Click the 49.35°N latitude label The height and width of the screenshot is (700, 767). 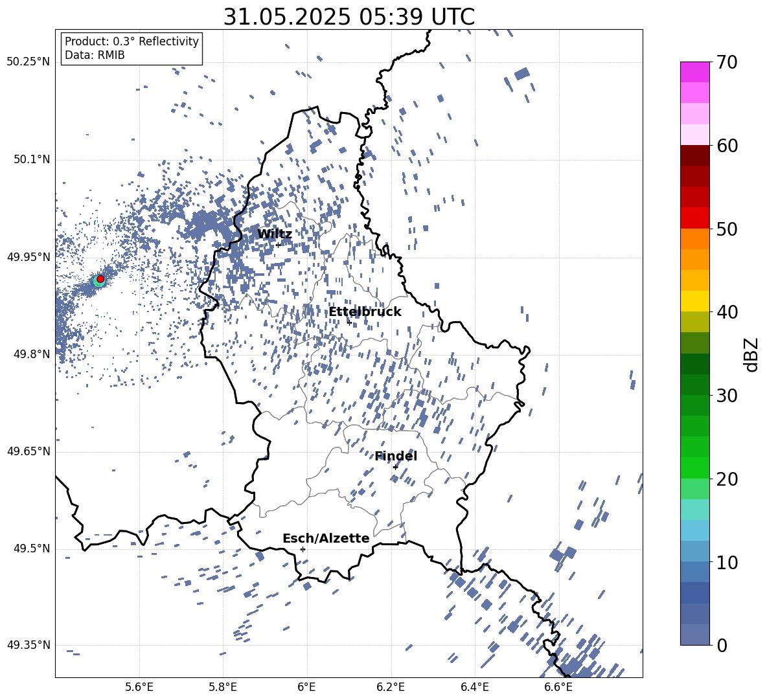point(29,645)
